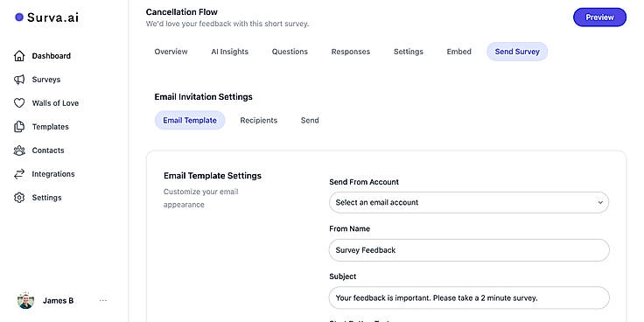Image resolution: width=644 pixels, height=322 pixels.
Task: Open Contacts in the sidebar
Action: (48, 150)
